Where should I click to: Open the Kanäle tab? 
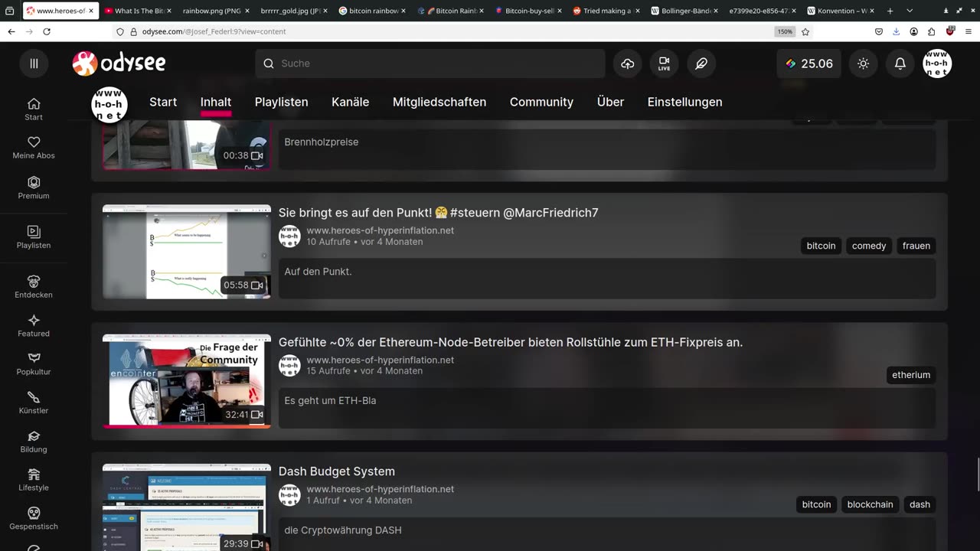pos(350,102)
